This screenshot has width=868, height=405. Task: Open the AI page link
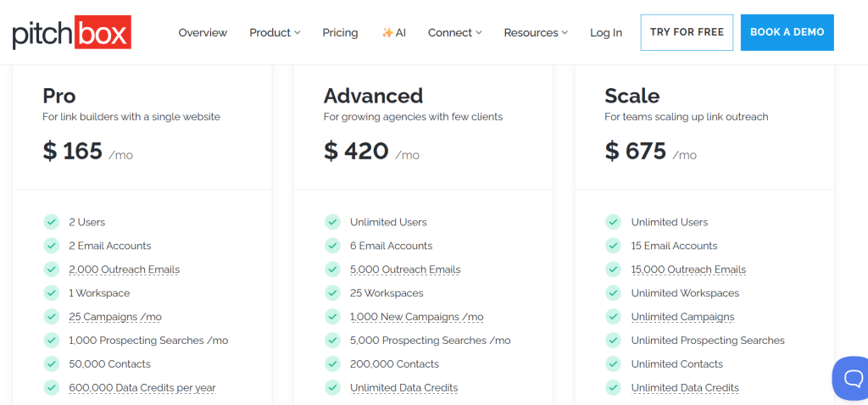393,33
